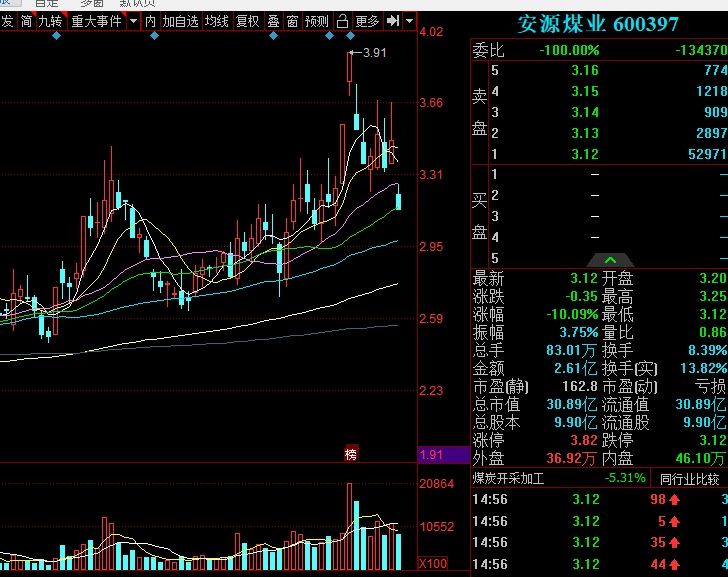Click the 涨停 price 3.82
Viewport: 728px width, 577px height.
584,440
